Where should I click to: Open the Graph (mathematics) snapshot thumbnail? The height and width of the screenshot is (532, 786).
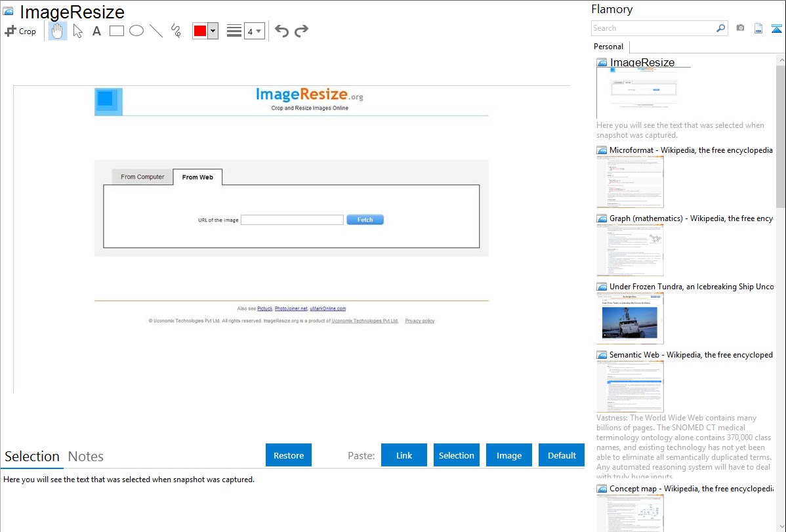click(630, 250)
